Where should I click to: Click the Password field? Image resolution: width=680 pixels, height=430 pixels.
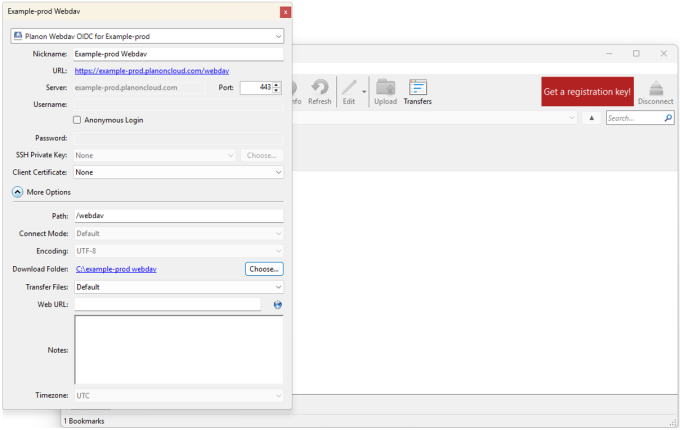pos(178,138)
